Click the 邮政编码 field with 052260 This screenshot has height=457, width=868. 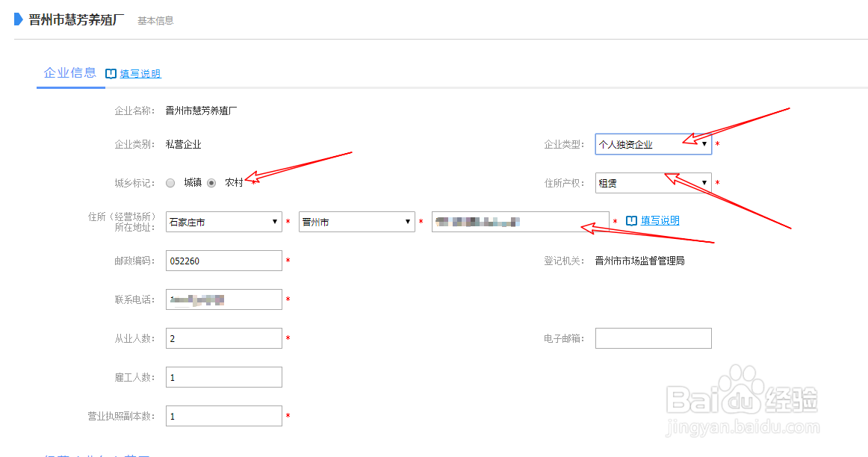[x=223, y=261]
